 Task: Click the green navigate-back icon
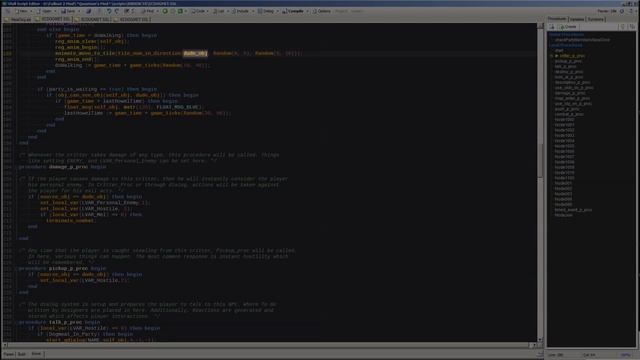point(165,11)
